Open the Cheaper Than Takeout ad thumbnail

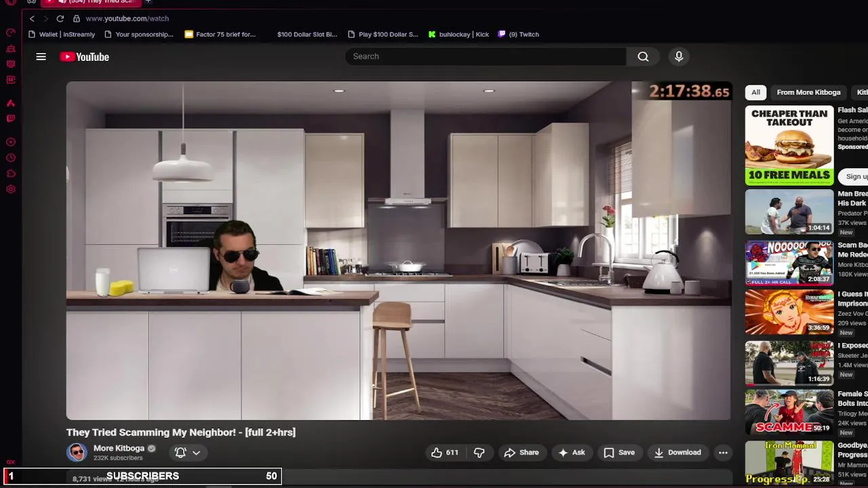[789, 145]
